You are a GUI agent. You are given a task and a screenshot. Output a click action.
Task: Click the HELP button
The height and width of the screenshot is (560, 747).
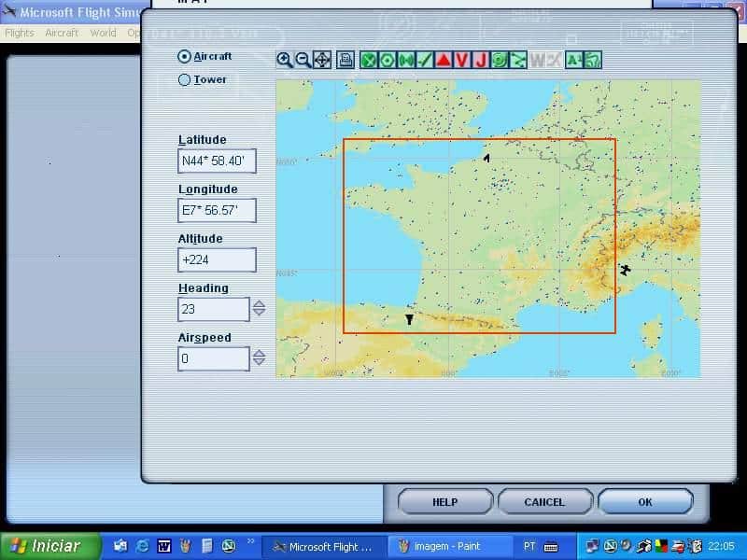tap(445, 502)
